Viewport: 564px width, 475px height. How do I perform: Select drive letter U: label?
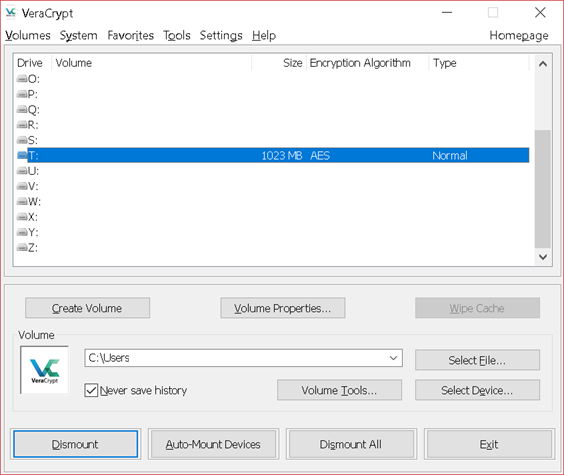click(x=33, y=171)
